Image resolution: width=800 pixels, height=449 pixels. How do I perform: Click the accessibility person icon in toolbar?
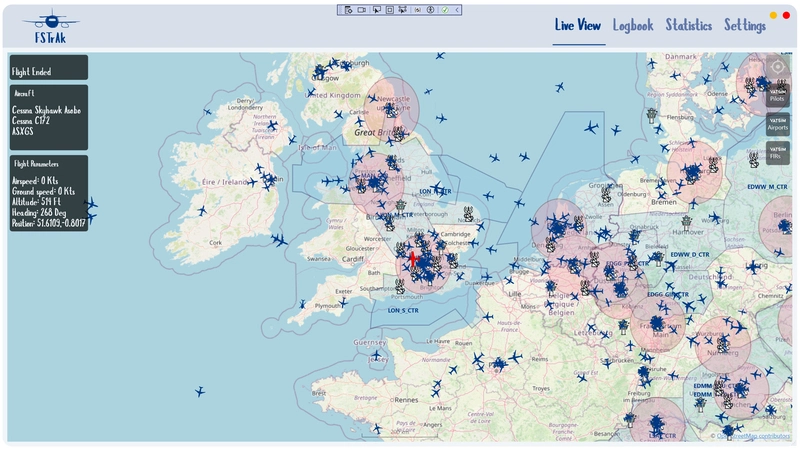[430, 10]
